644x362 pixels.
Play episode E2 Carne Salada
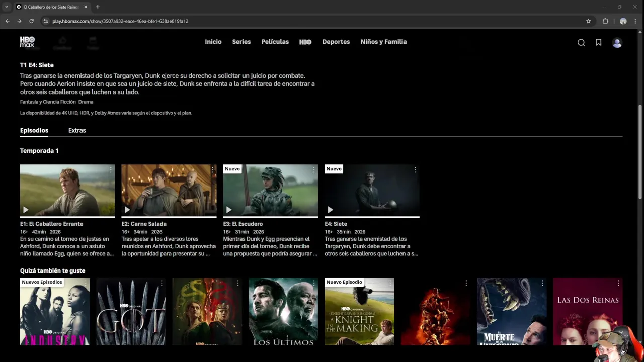[127, 210]
